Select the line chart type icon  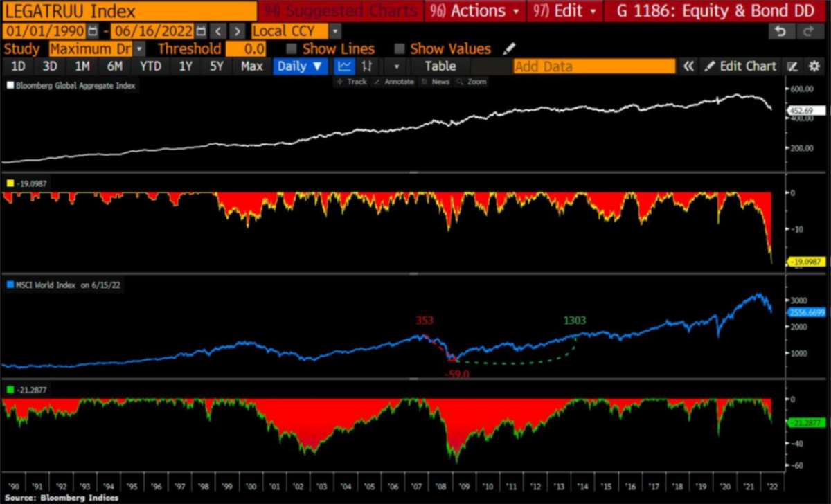point(344,66)
